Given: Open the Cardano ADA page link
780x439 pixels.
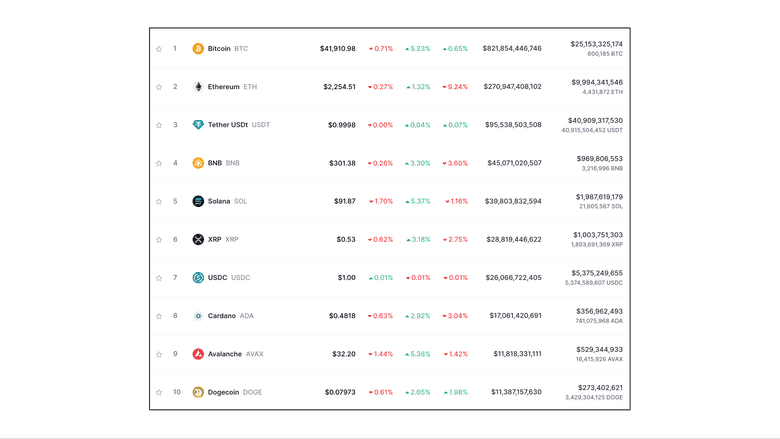Looking at the screenshot, I should [222, 316].
